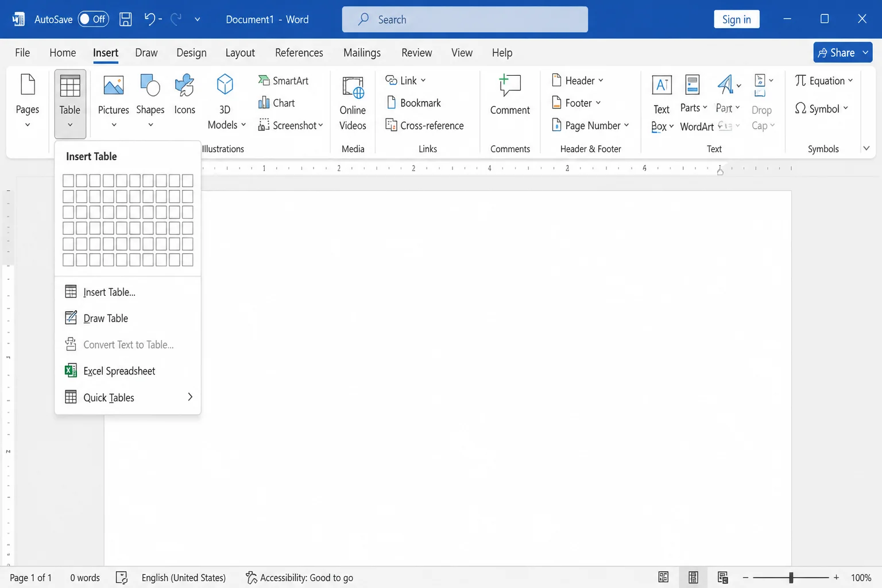Click Accessibility: Good to go status
The width and height of the screenshot is (882, 588).
click(x=299, y=578)
